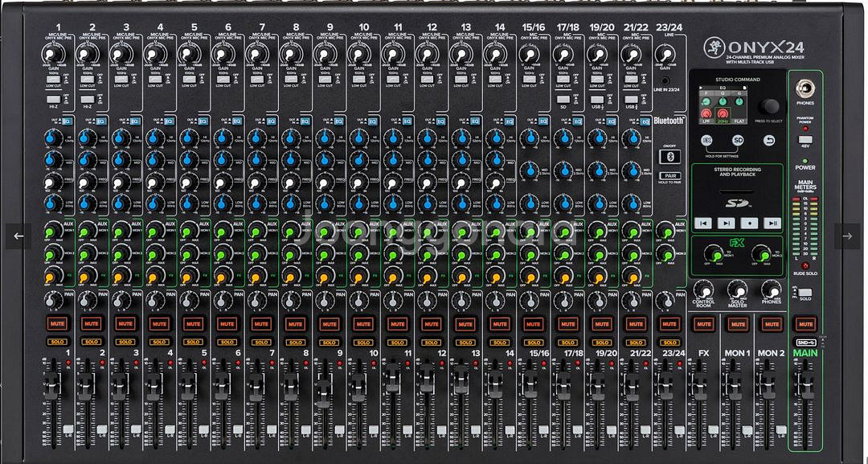Click the channel 7 Gain knob
Image resolution: width=868 pixels, height=464 pixels.
[256, 54]
